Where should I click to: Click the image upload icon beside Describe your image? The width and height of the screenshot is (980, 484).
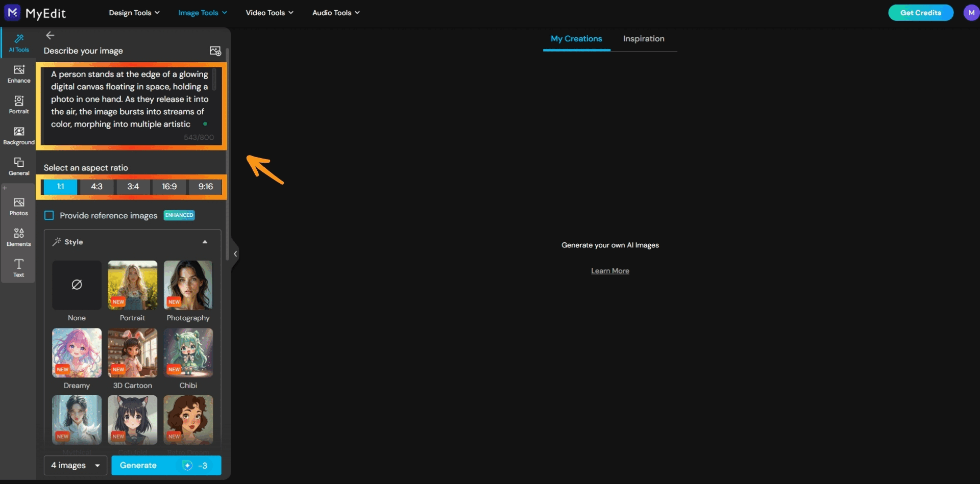pyautogui.click(x=215, y=51)
